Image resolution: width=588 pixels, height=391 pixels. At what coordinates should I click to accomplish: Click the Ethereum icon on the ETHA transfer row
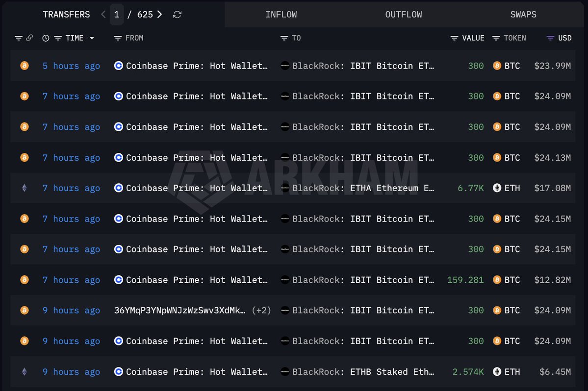tap(25, 188)
